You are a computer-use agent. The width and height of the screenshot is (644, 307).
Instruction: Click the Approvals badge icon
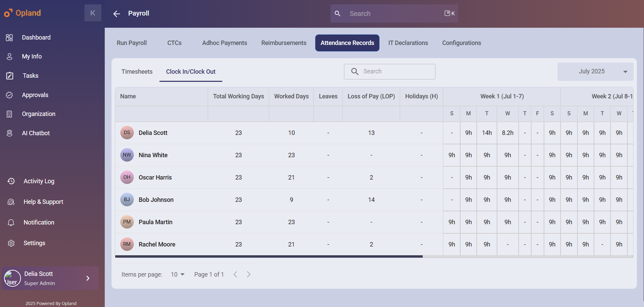9,95
